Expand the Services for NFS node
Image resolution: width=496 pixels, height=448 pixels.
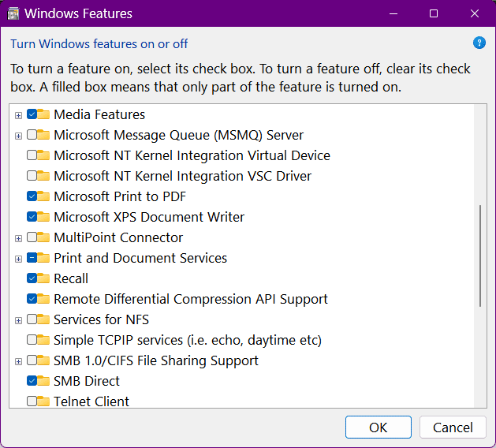tap(18, 320)
